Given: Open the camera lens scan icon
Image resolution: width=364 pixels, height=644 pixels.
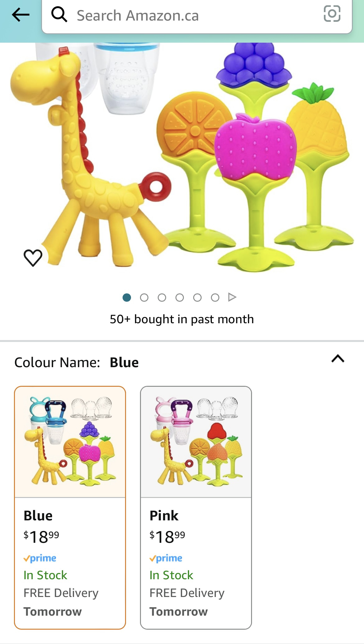Looking at the screenshot, I should [332, 14].
